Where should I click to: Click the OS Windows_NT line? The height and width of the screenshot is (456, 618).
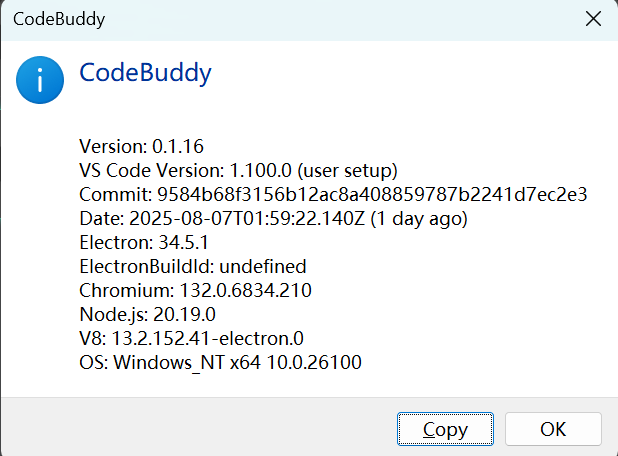(x=220, y=363)
